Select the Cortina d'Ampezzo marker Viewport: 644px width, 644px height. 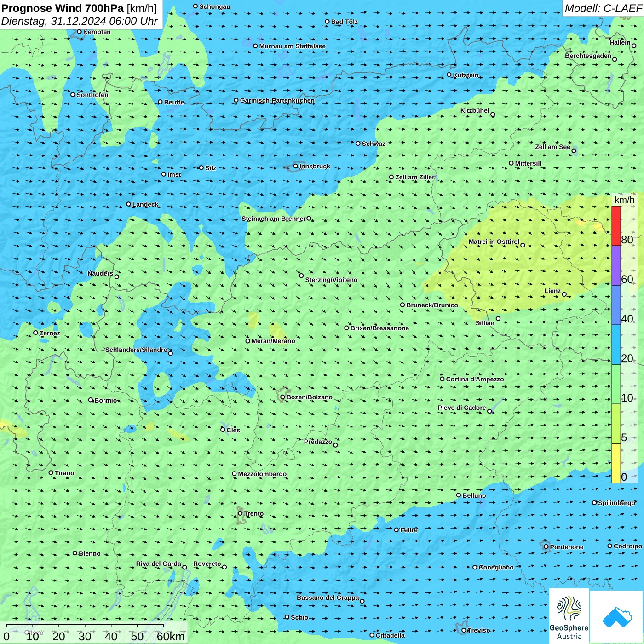pos(443,379)
